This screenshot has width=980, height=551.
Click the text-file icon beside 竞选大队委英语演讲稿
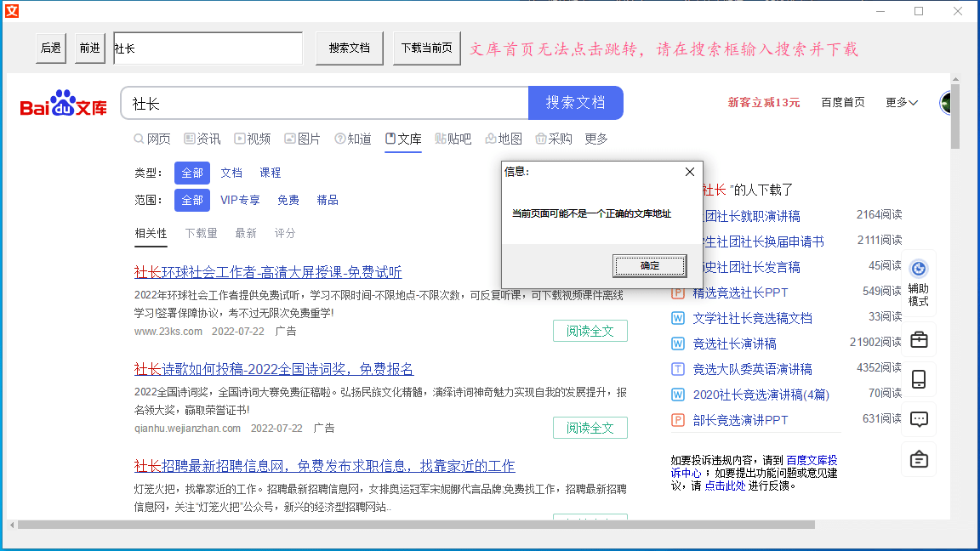click(x=677, y=370)
